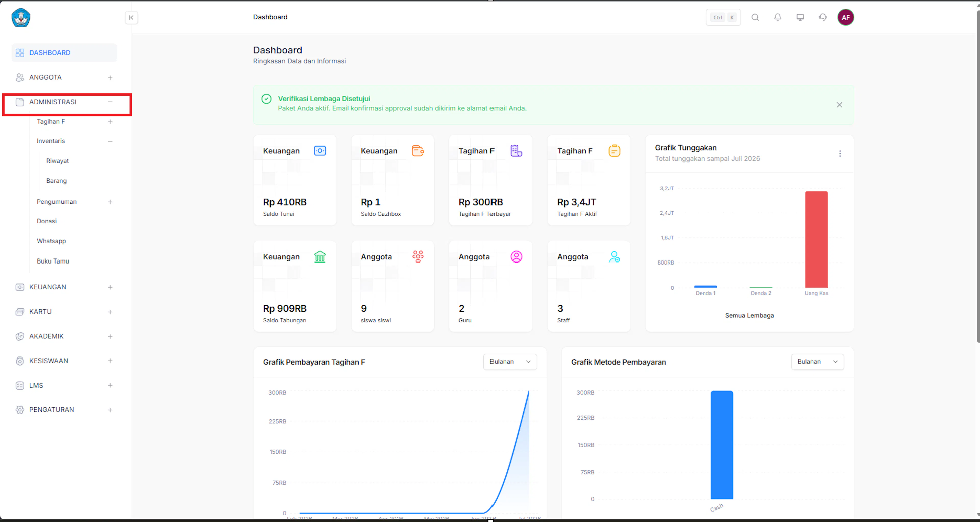The image size is (980, 522).
Task: Click the cash icon on Saldo Tunai card
Action: (320, 151)
